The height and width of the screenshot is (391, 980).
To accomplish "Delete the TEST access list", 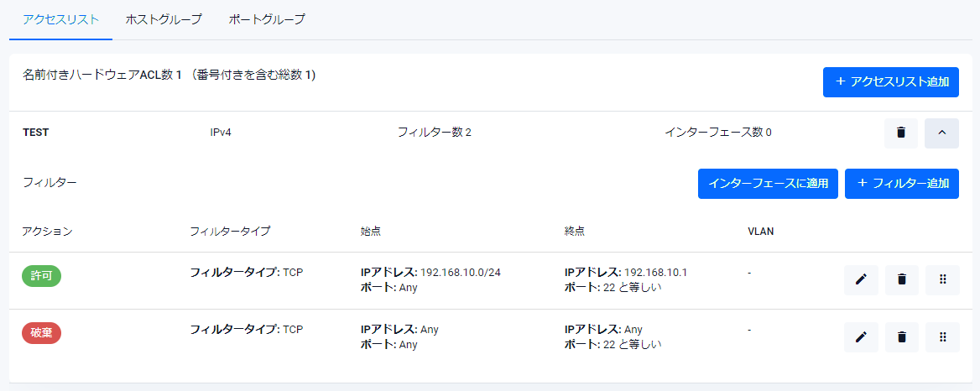I will (x=901, y=133).
